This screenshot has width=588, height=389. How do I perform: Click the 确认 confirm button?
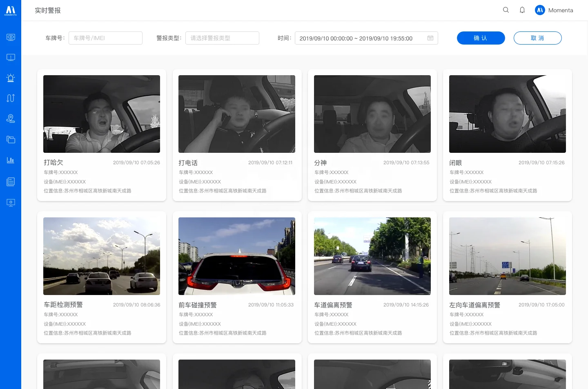pyautogui.click(x=481, y=38)
